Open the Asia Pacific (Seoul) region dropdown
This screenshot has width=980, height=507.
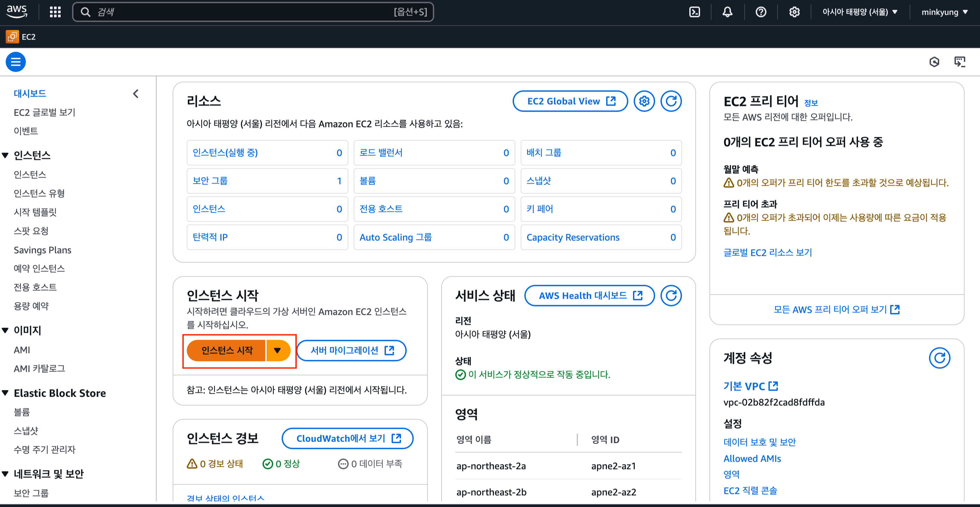(860, 12)
